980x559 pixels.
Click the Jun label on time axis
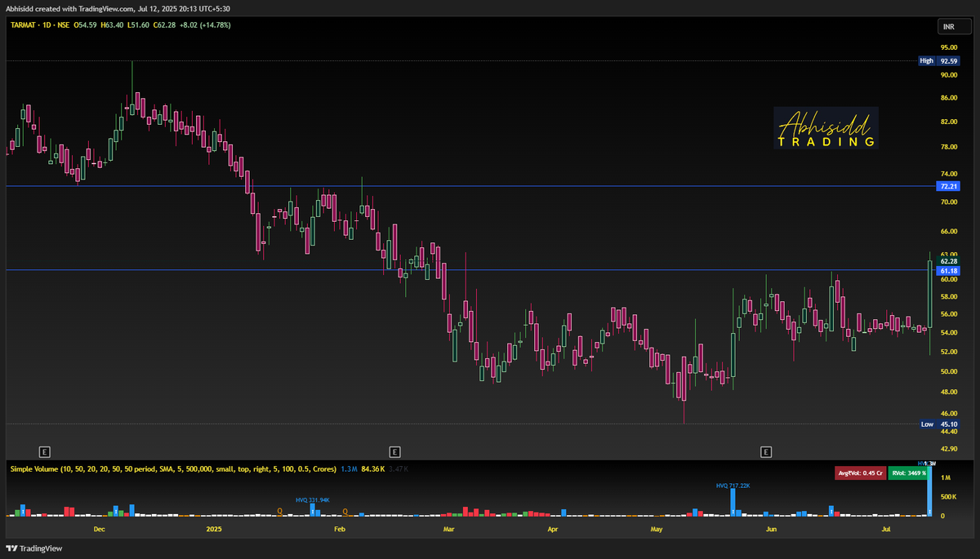click(x=771, y=530)
